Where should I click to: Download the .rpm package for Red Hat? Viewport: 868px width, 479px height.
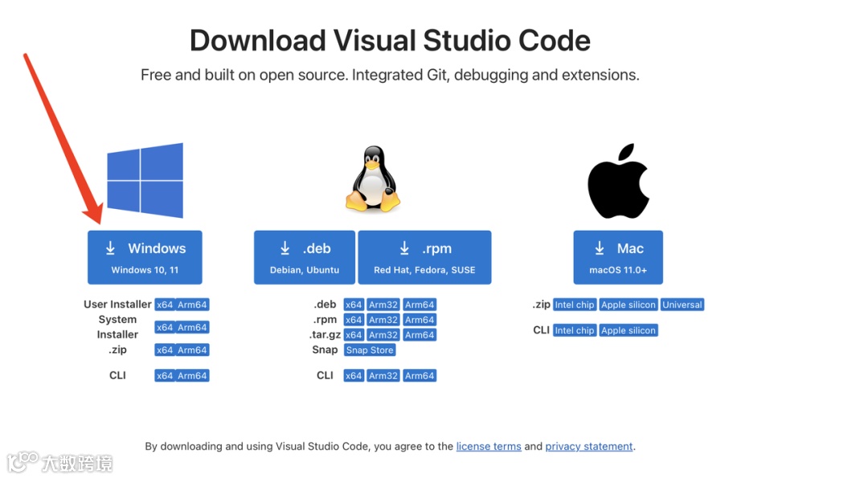[x=424, y=257]
